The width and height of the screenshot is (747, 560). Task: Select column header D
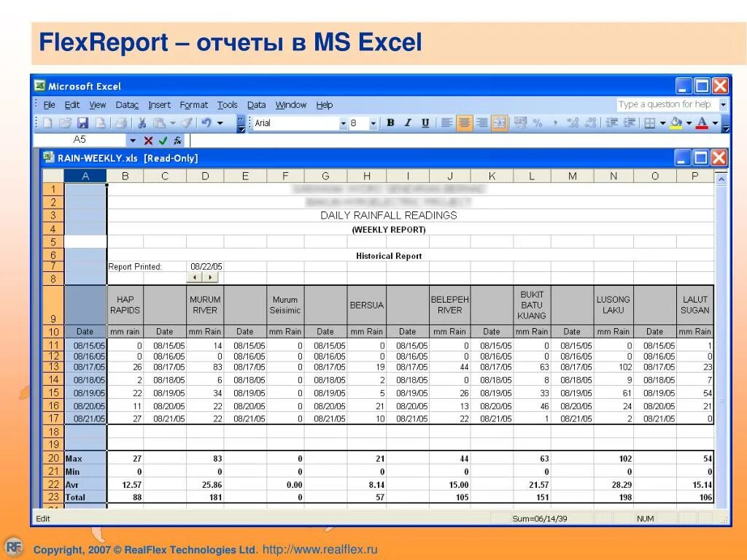point(205,176)
